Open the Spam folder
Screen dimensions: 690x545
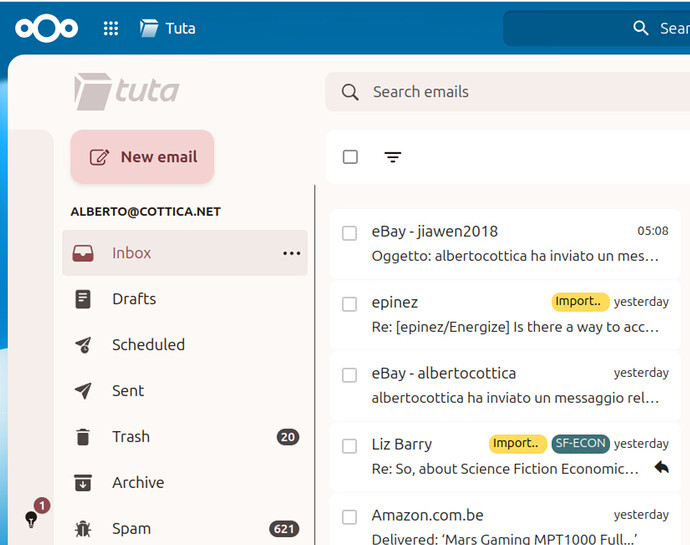(185, 528)
